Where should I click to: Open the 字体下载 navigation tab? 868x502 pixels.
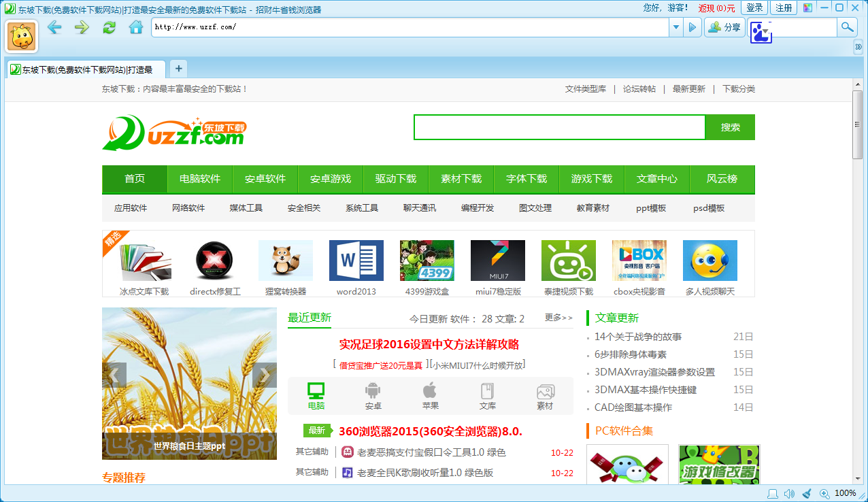527,179
